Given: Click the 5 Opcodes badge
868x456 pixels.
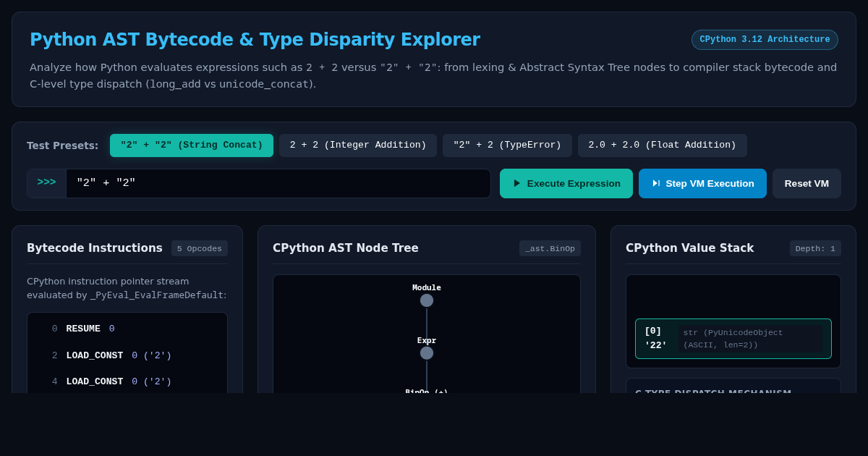Looking at the screenshot, I should click(200, 248).
